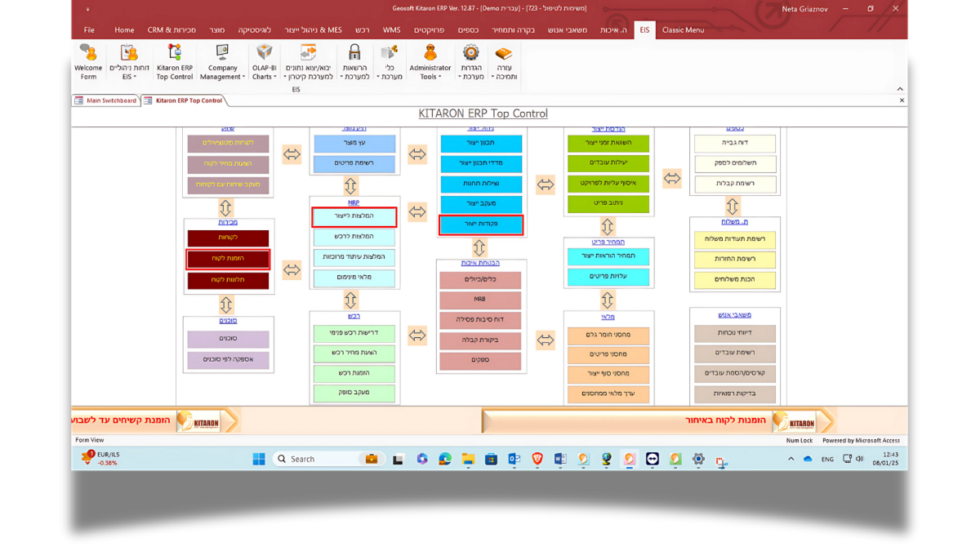
Task: Open the יעילות עובדים button
Action: pos(608,163)
